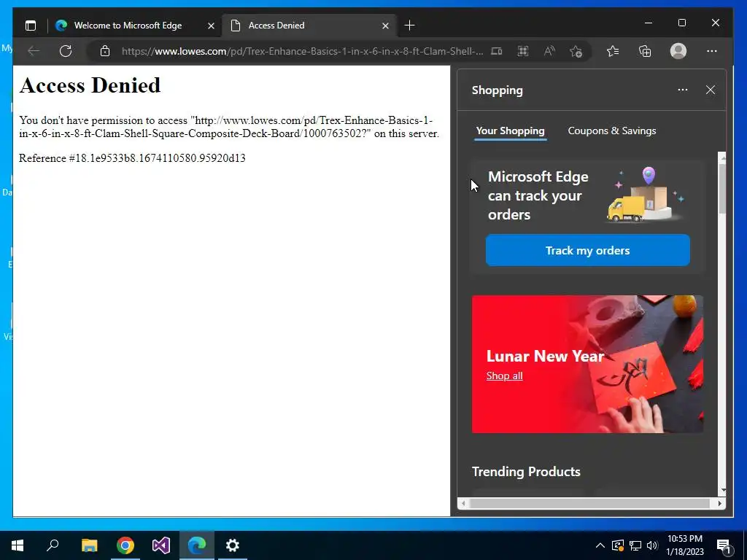The height and width of the screenshot is (560, 747).
Task: Click Shopping panel horizontal scrollbar
Action: tap(591, 503)
